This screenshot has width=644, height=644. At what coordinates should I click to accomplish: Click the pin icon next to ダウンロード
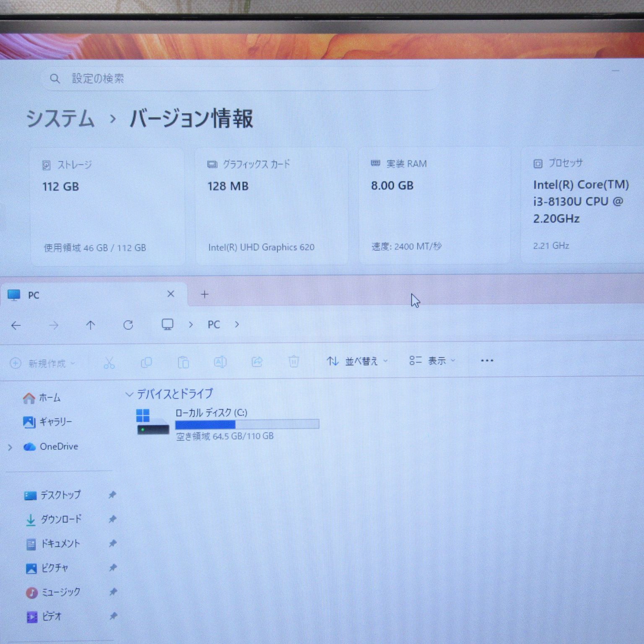(x=112, y=519)
